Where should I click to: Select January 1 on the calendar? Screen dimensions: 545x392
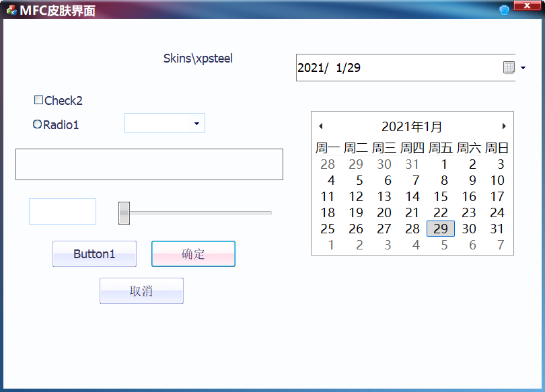click(x=443, y=164)
